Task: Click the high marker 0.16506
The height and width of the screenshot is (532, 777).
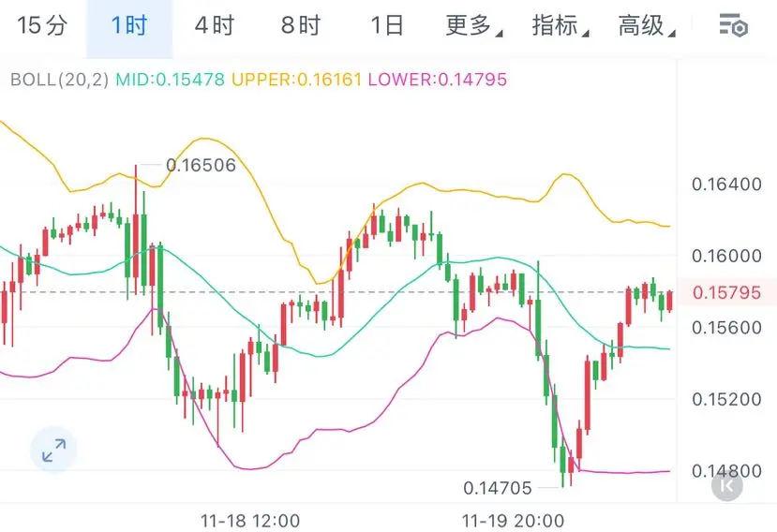Action: (201, 166)
